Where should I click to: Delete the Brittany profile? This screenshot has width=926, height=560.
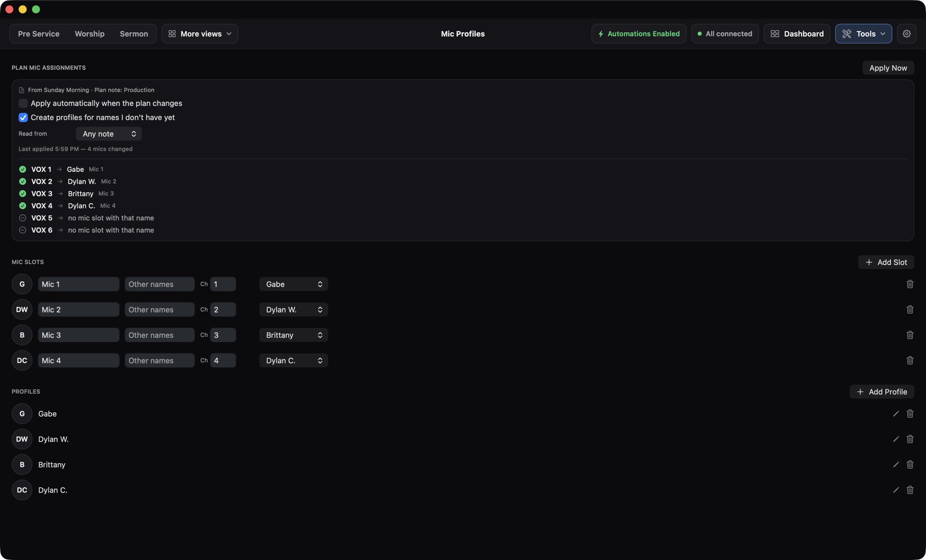click(910, 465)
